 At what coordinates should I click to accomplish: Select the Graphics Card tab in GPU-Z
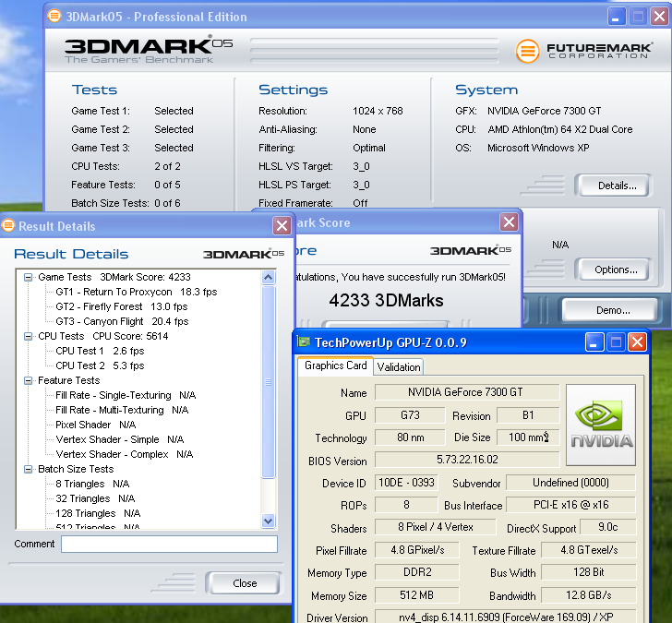click(x=336, y=365)
